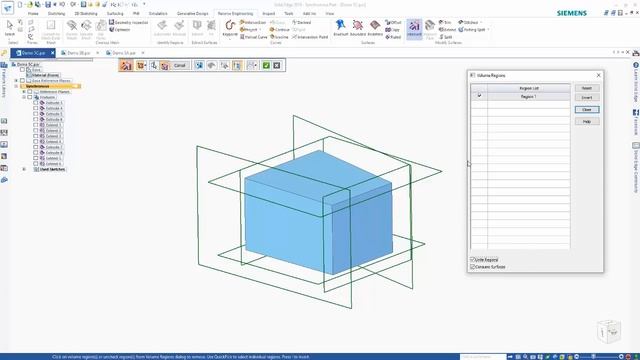640x360 pixels.
Task: Activate the Parting Split tool
Action: tap(471, 30)
